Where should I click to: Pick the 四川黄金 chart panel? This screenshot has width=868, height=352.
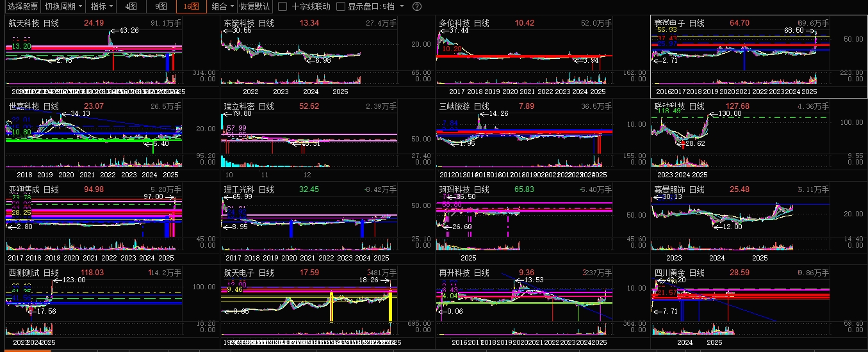pyautogui.click(x=759, y=306)
